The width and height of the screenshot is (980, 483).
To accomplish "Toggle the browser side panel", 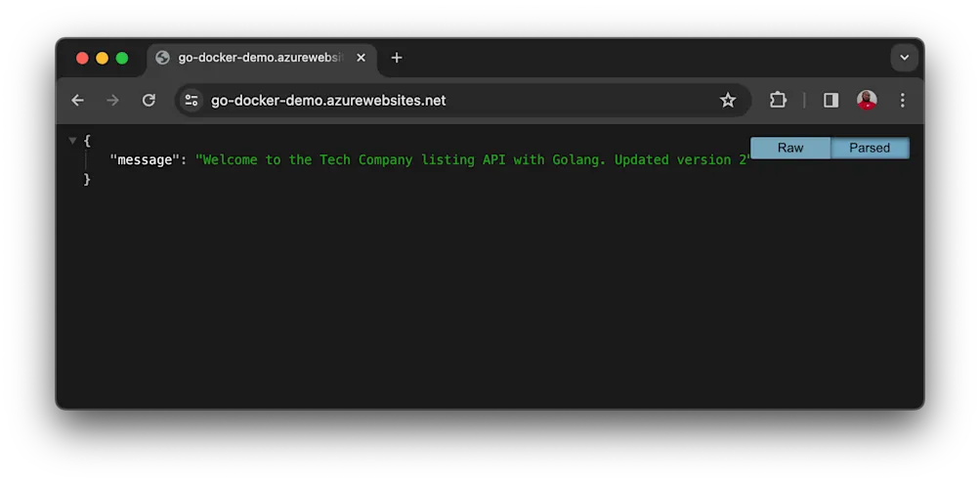I will click(831, 100).
